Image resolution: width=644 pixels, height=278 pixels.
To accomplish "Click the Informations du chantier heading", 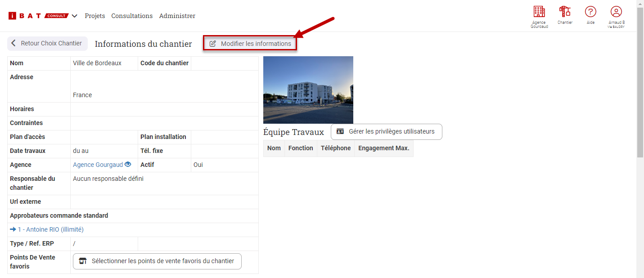I will tap(143, 44).
